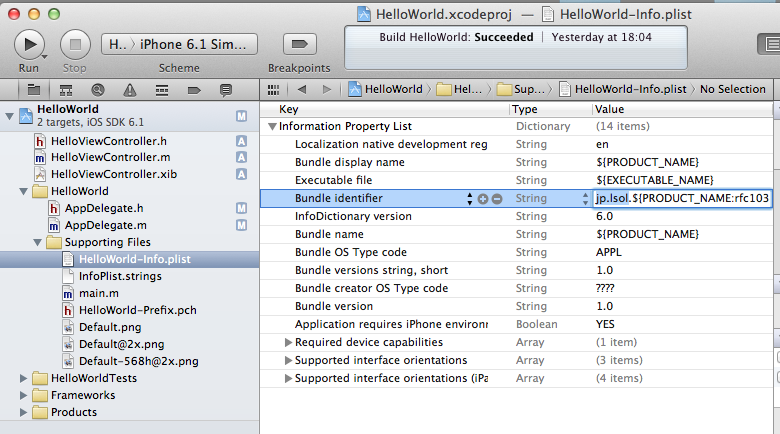Expand Supported interface orientations row
This screenshot has height=434, width=780.
click(288, 360)
